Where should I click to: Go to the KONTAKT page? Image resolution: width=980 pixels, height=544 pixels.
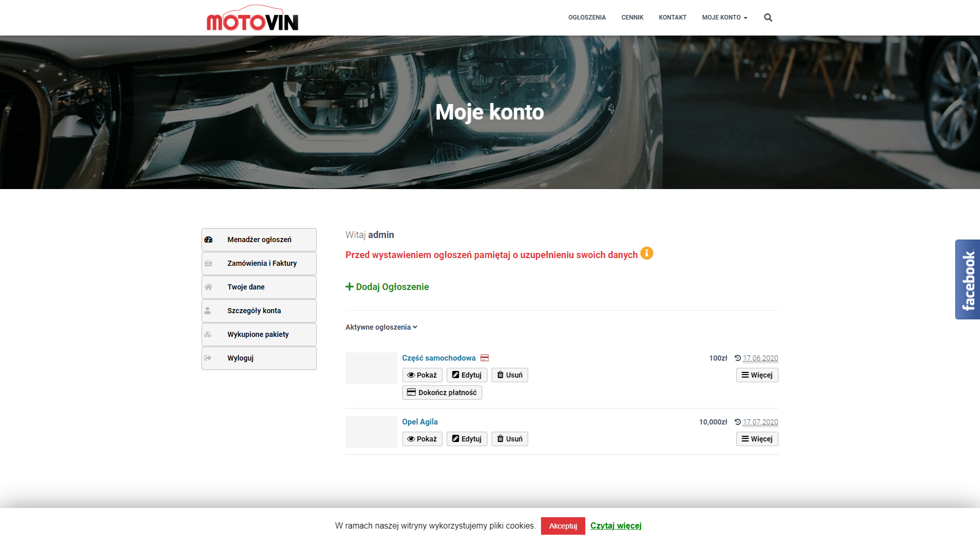click(x=672, y=17)
